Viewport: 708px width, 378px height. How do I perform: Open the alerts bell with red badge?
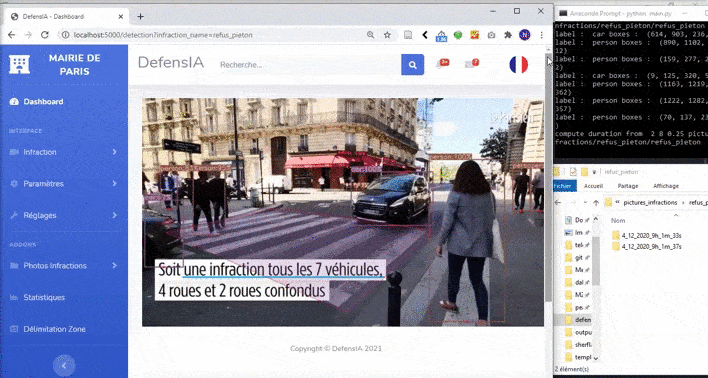point(442,63)
